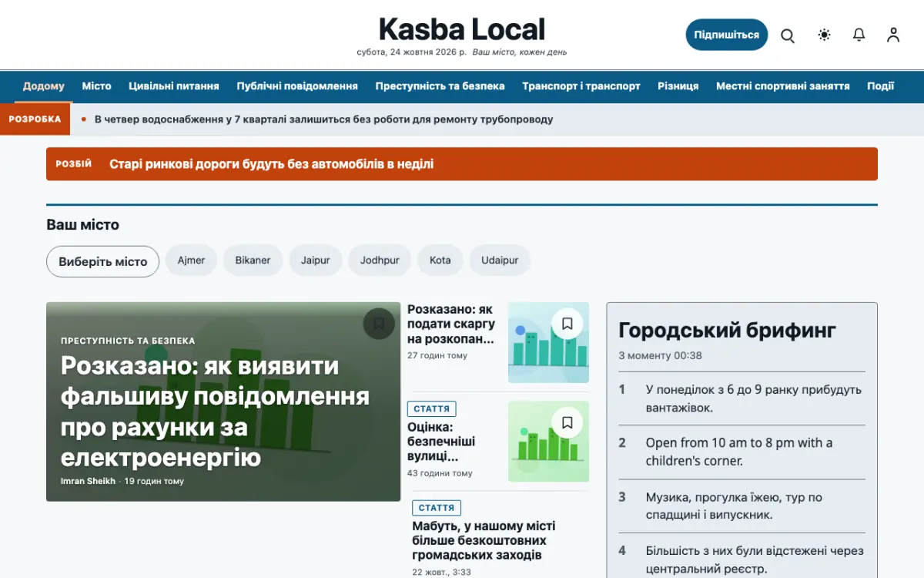Open Цивільні питання section

click(x=174, y=86)
